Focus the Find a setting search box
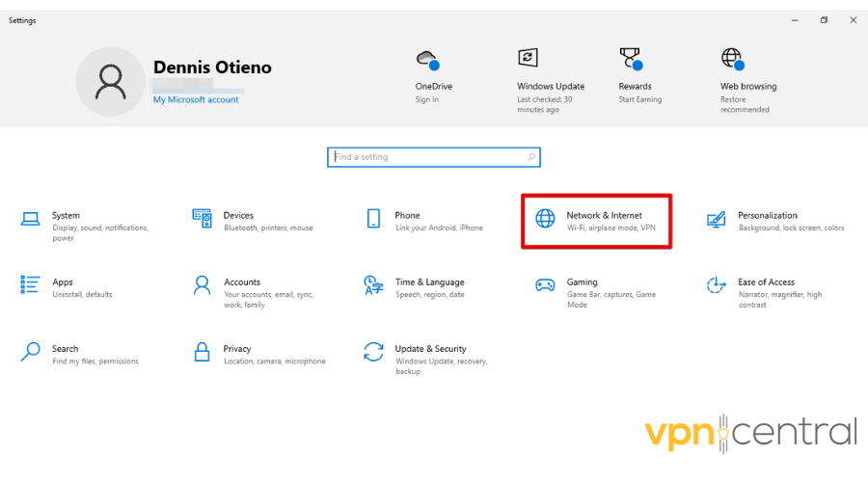 pos(433,157)
